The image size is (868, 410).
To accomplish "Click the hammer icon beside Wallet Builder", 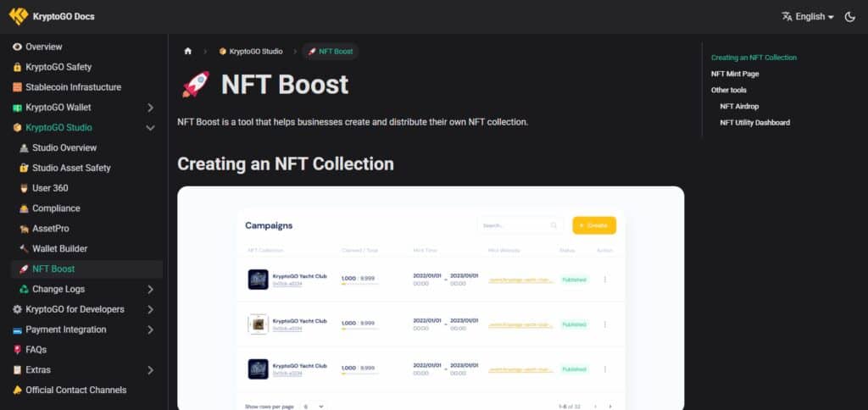I will coord(24,249).
